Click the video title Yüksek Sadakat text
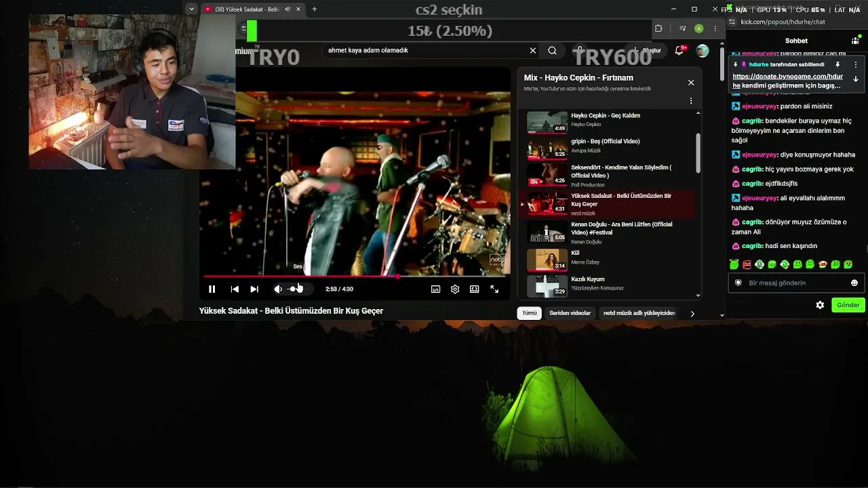 pos(291,311)
